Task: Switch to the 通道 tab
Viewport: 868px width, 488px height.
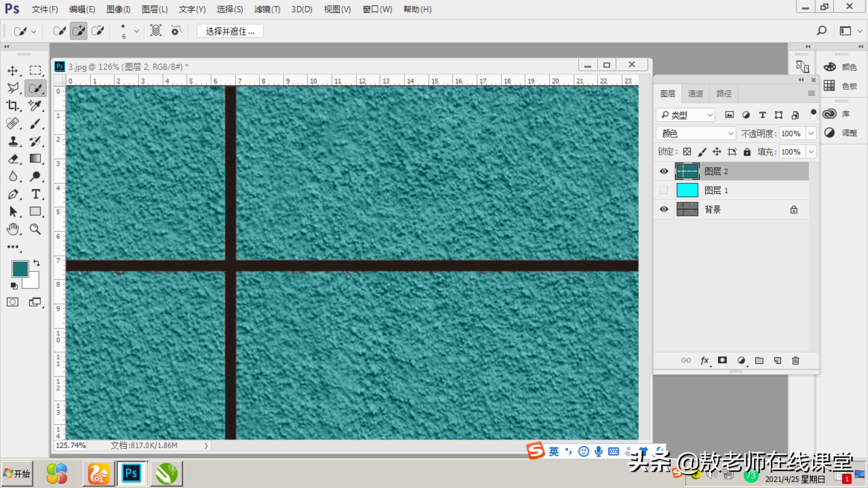Action: pos(695,94)
